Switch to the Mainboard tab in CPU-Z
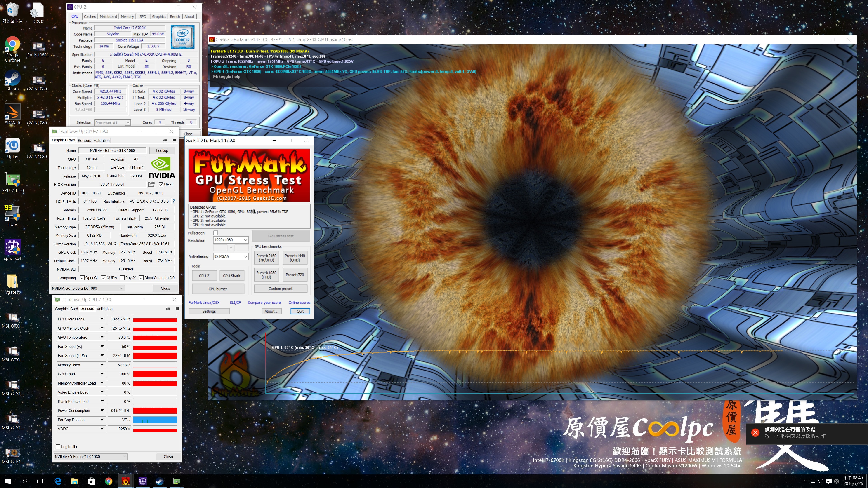The image size is (868, 488). point(108,16)
